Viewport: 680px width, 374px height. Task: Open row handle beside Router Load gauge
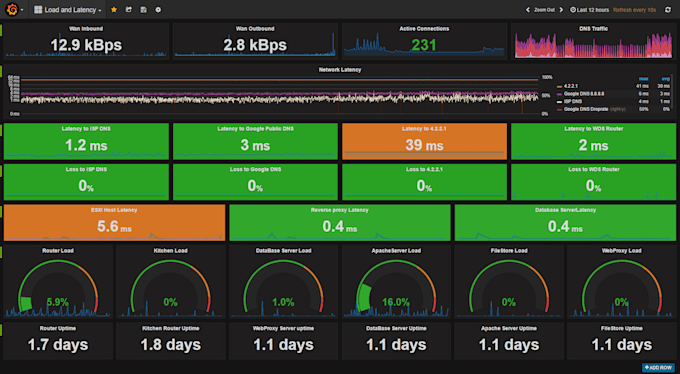coord(1,252)
